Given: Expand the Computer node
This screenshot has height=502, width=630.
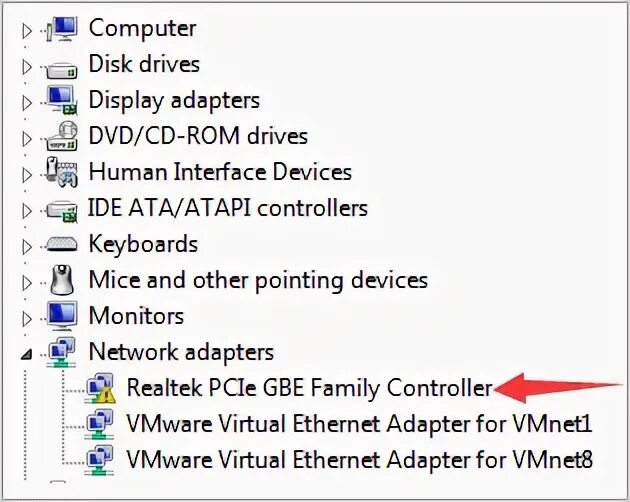Looking at the screenshot, I should click(x=27, y=29).
